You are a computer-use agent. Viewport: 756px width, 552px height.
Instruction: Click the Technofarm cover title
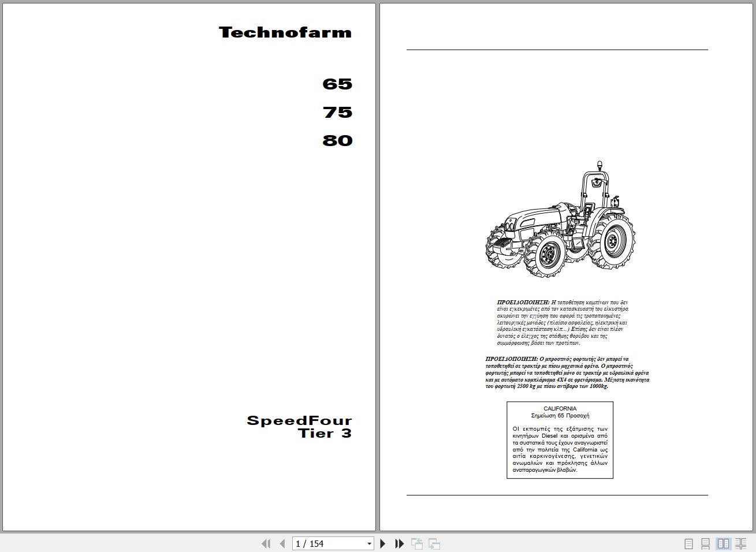[285, 32]
